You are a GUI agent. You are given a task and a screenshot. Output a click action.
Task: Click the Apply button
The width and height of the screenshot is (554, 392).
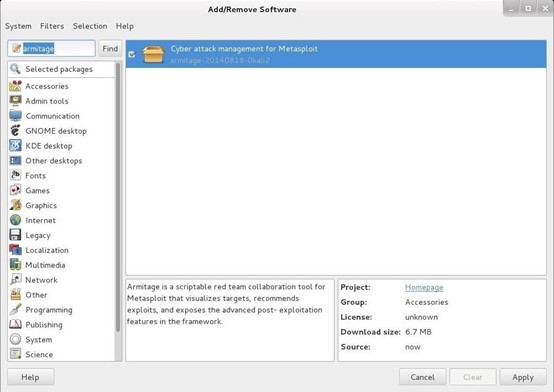(x=523, y=377)
